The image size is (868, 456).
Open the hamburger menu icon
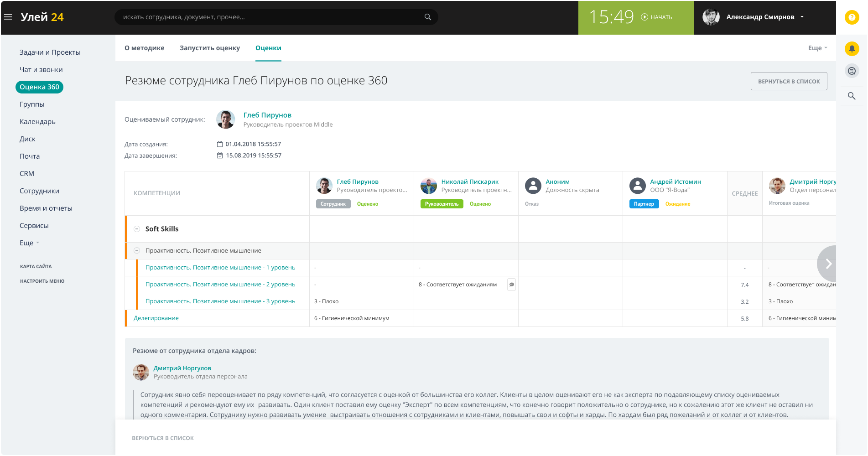(x=8, y=17)
